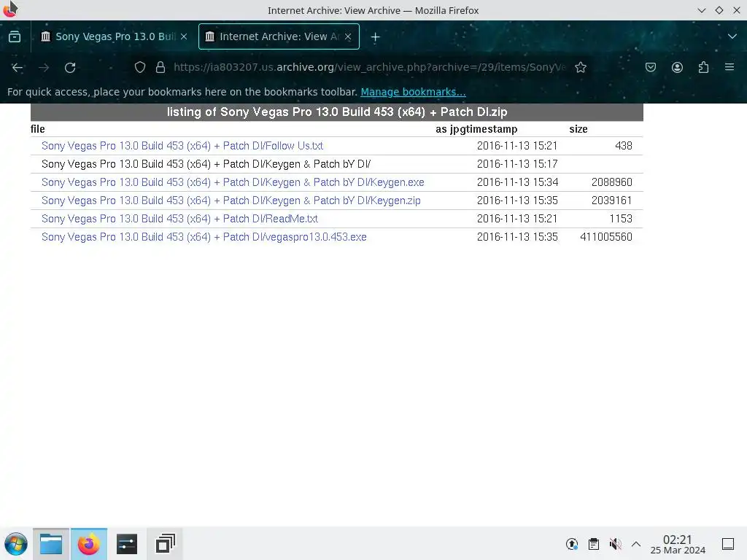This screenshot has width=747, height=560.
Task: Click the size value 411005560
Action: (606, 237)
